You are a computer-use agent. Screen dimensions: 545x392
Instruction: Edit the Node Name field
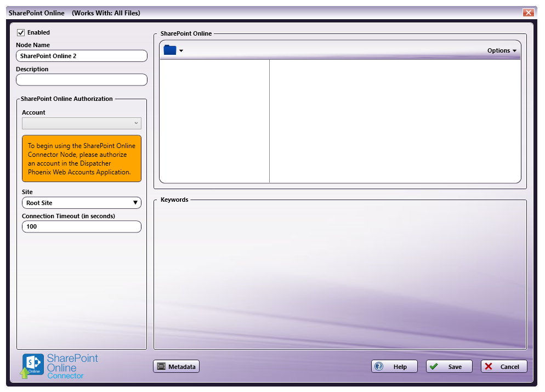82,56
